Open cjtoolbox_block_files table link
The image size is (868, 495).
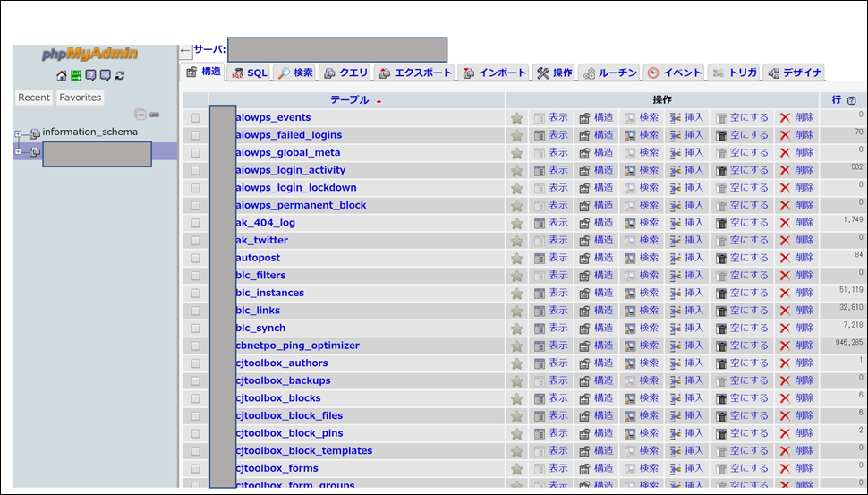(x=289, y=416)
